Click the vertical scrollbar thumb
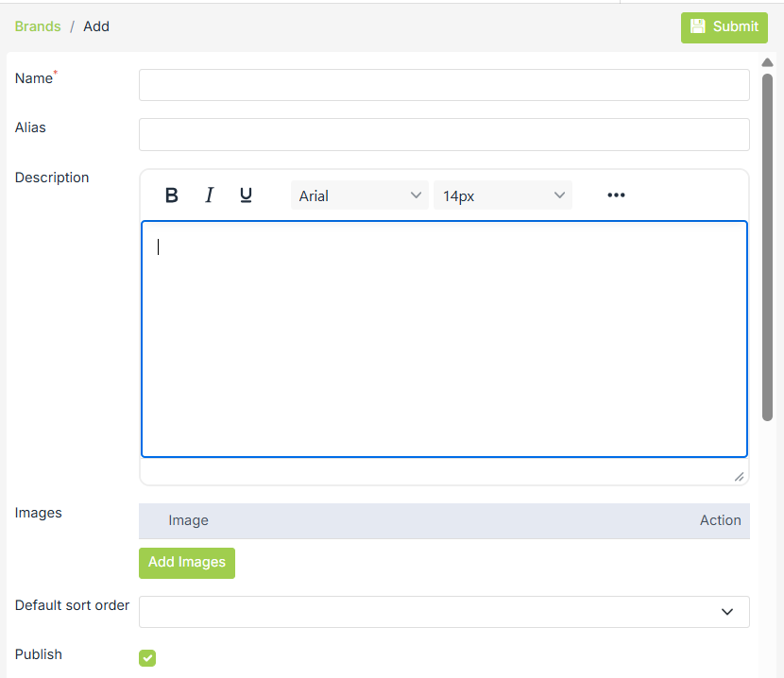784x678 pixels. pos(768,246)
